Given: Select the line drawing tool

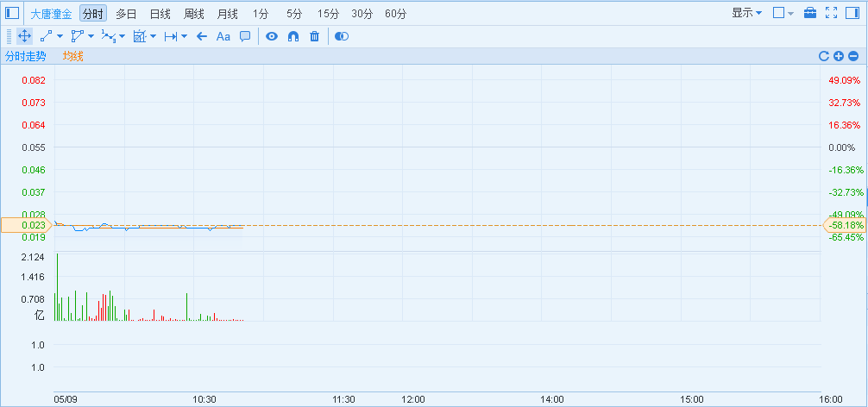Looking at the screenshot, I should (x=47, y=36).
